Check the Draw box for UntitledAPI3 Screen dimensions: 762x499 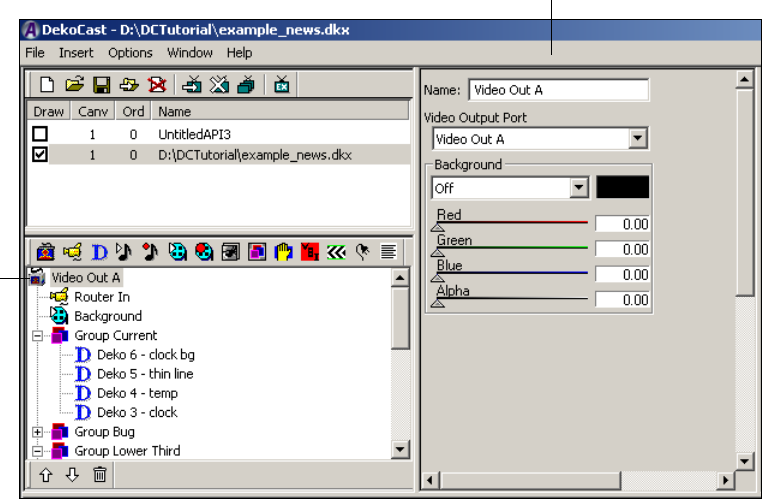[40, 134]
